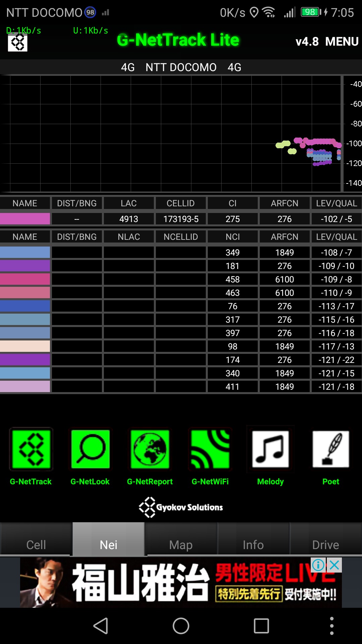Viewport: 362px width, 644px height.
Task: Open the Melody music note icon
Action: [x=270, y=449]
